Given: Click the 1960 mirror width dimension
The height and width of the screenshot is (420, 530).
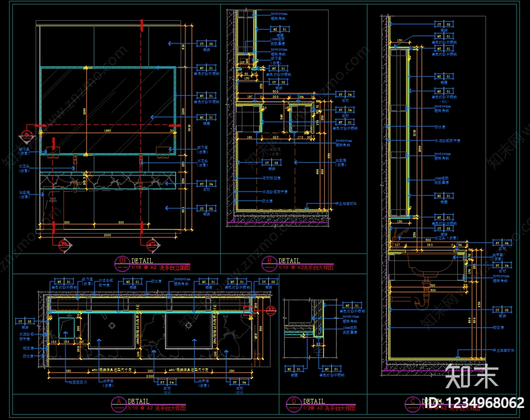Looking at the screenshot, I should click(107, 130).
